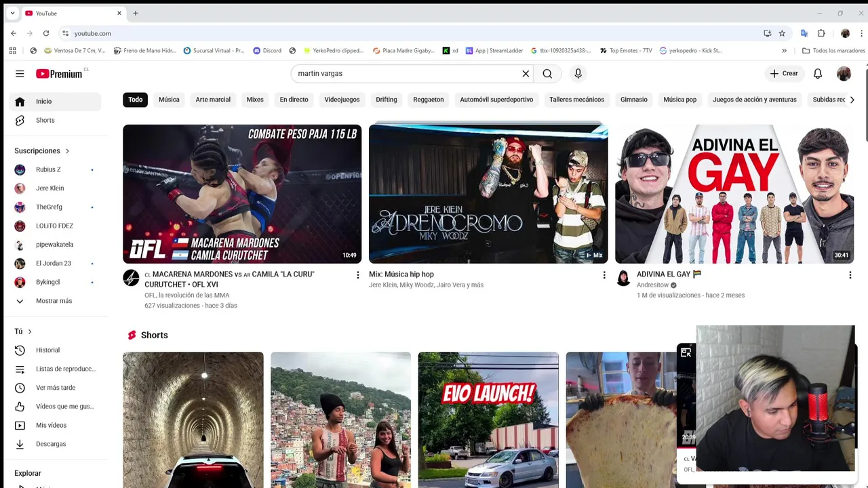Open Listas de reproducción in sidebar

[56, 369]
